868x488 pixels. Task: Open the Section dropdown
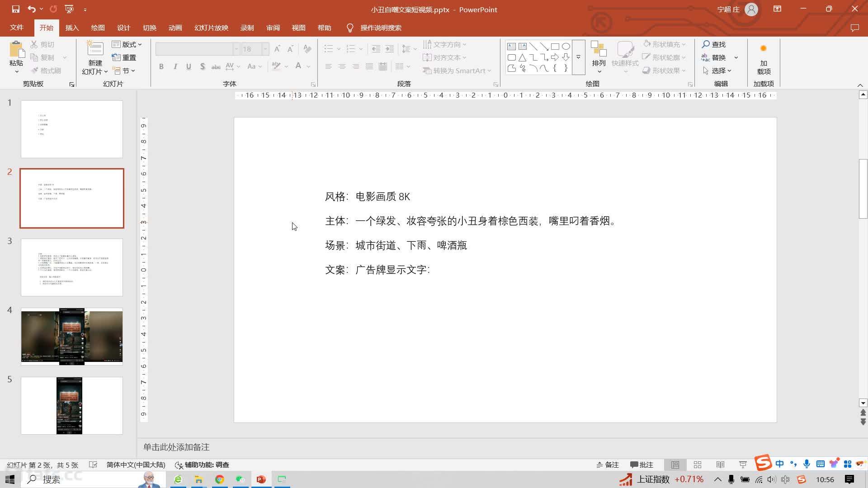pos(124,70)
